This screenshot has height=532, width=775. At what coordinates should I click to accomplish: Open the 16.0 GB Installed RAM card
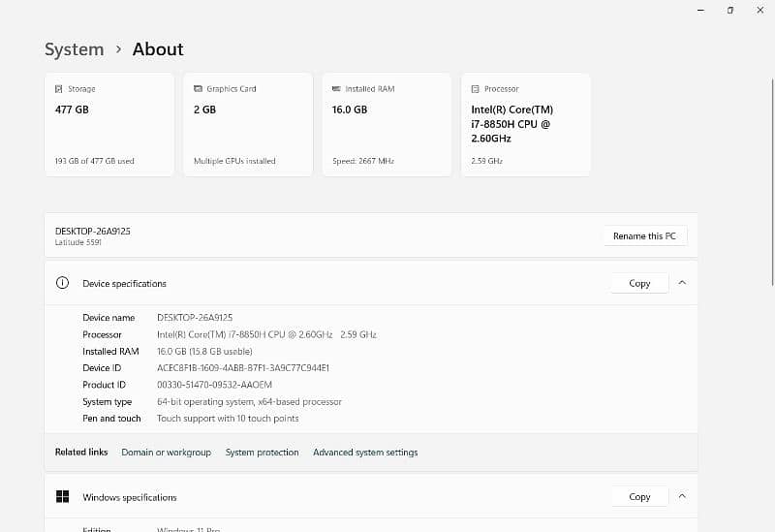(x=387, y=125)
